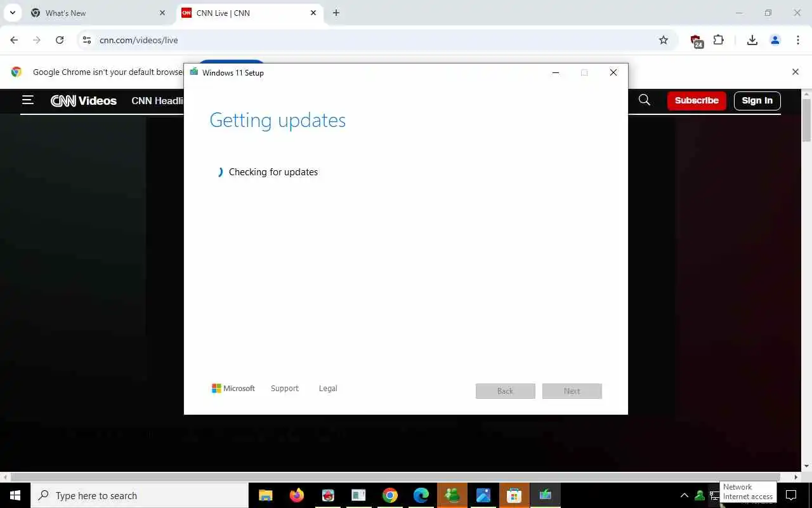
Task: Open File Explorer from taskbar
Action: (x=265, y=495)
